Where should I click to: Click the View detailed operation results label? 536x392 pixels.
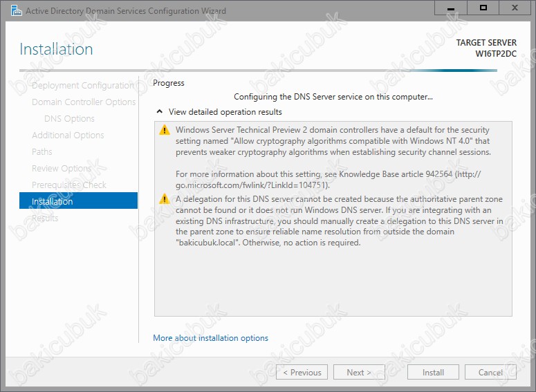pos(225,112)
